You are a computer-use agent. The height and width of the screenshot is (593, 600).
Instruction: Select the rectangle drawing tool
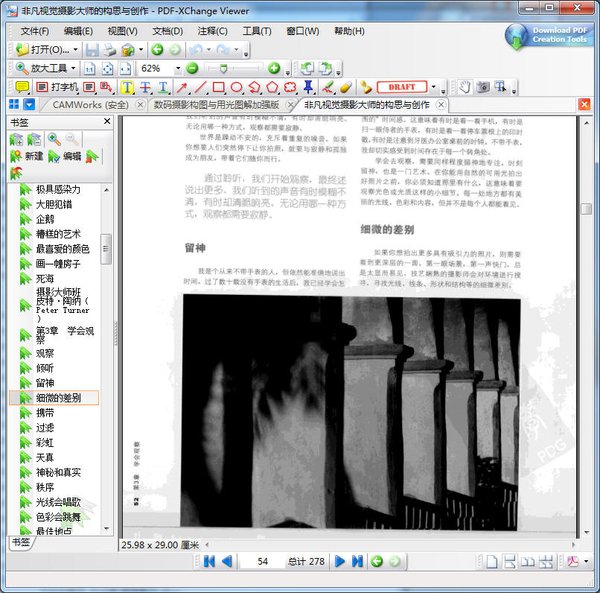218,87
